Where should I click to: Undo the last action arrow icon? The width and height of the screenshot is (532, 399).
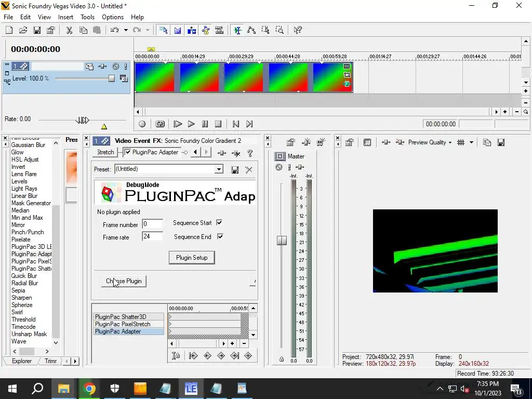tap(115, 30)
